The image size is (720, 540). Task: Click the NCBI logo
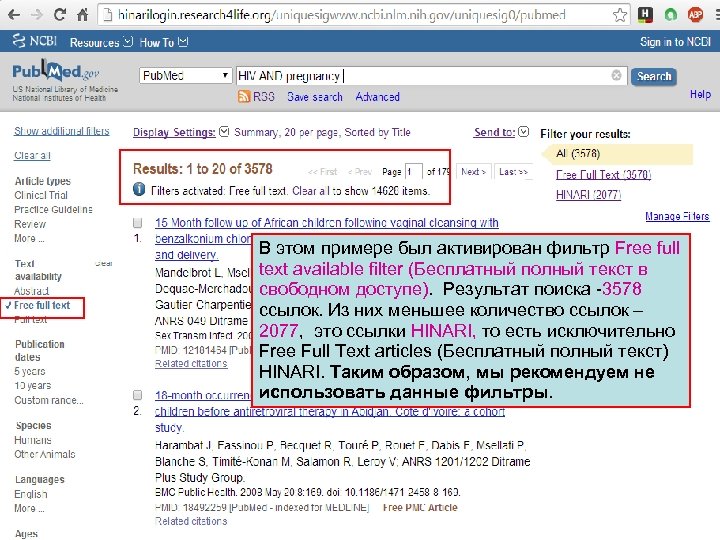(35, 41)
